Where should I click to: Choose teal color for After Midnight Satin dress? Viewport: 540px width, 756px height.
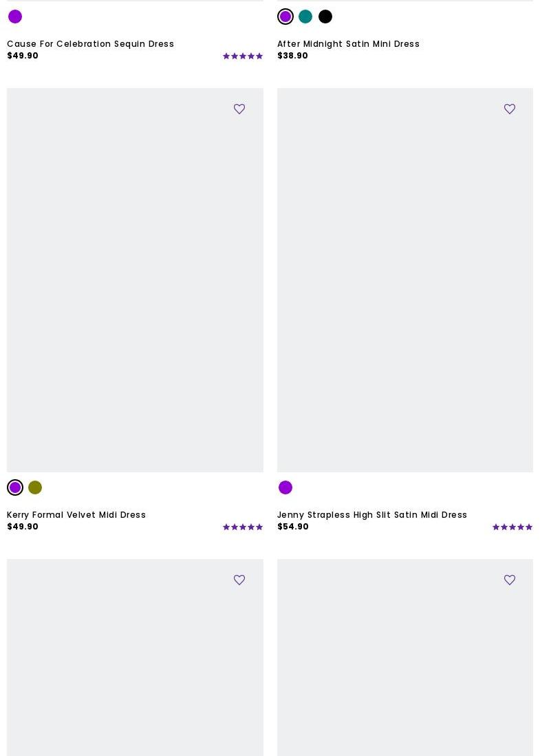pyautogui.click(x=305, y=17)
